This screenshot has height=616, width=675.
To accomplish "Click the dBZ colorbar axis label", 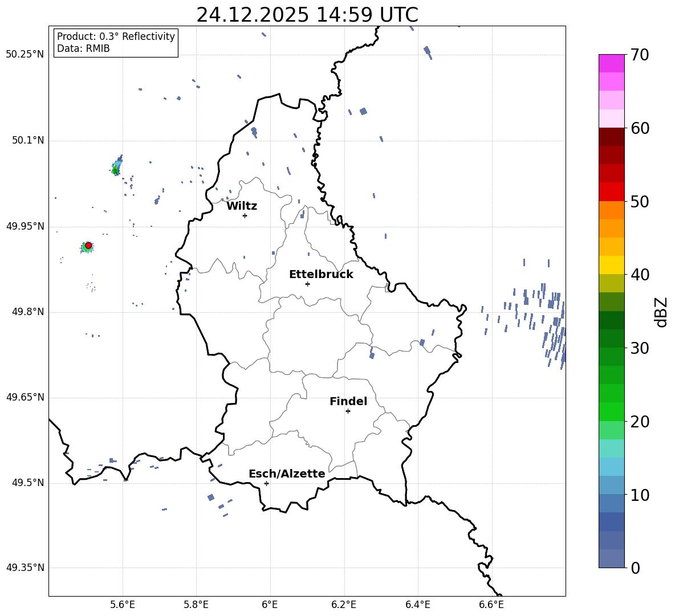I will click(662, 312).
